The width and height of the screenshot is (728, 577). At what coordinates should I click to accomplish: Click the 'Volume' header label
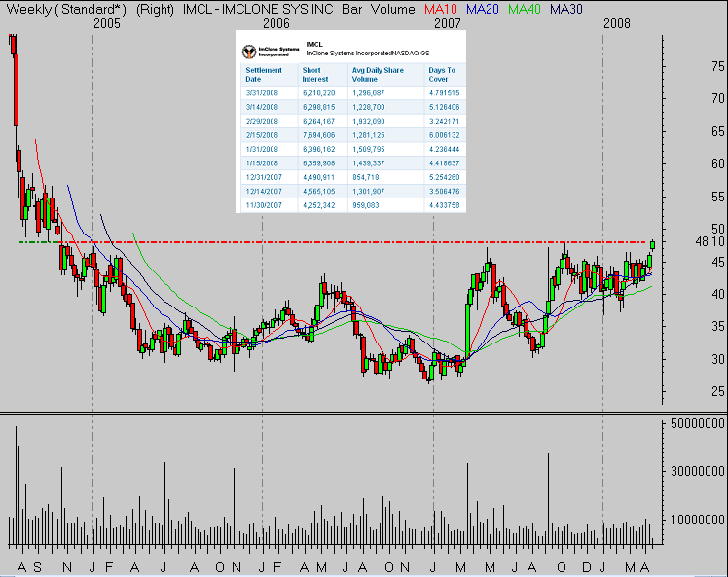(393, 10)
